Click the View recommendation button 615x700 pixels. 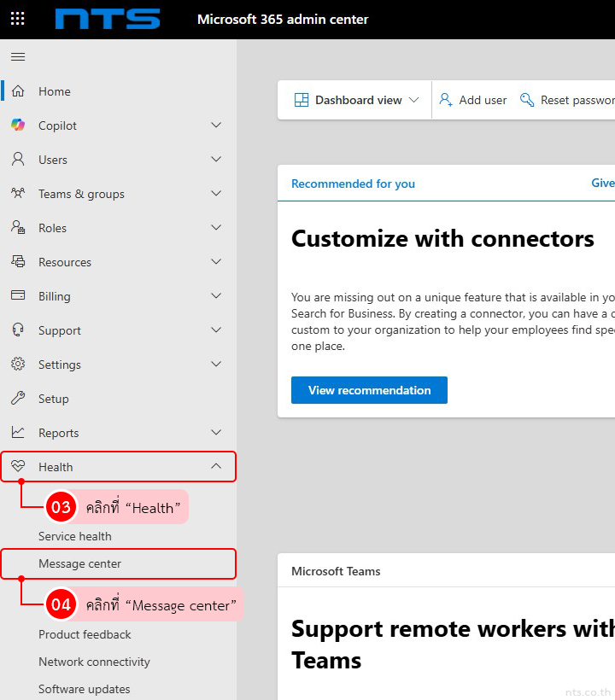(x=369, y=390)
